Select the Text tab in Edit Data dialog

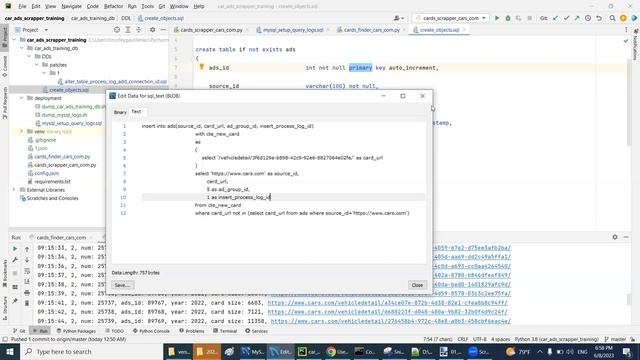click(136, 111)
